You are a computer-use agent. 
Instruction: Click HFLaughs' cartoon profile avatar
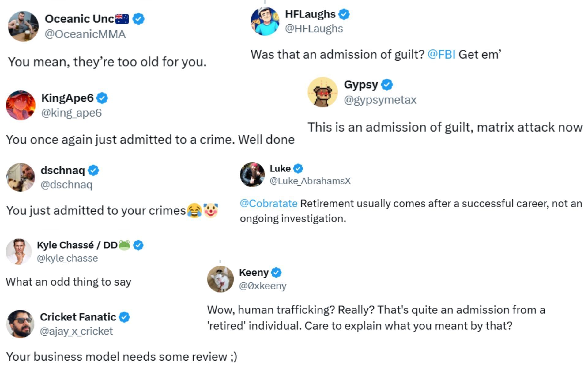pyautogui.click(x=265, y=21)
